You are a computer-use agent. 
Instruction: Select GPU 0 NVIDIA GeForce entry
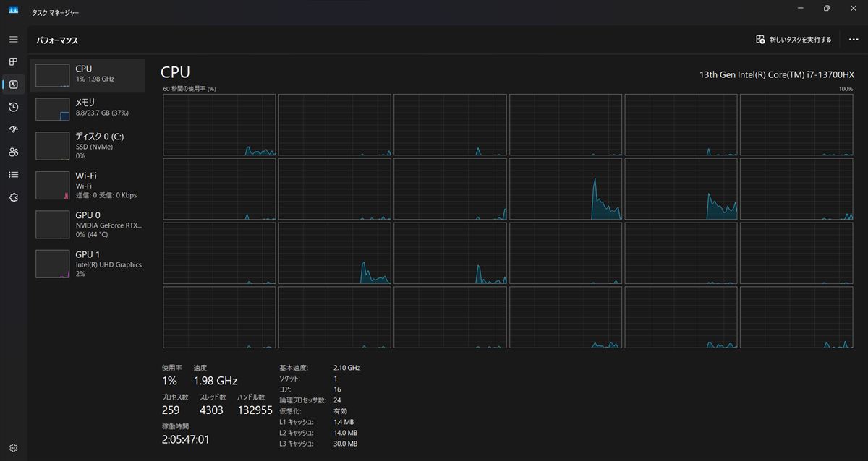tap(88, 224)
